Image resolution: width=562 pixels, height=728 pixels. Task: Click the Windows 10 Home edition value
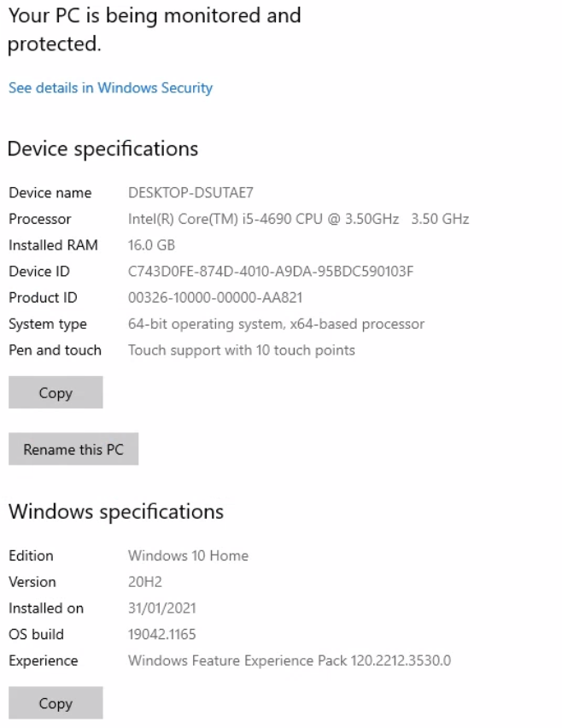click(188, 555)
